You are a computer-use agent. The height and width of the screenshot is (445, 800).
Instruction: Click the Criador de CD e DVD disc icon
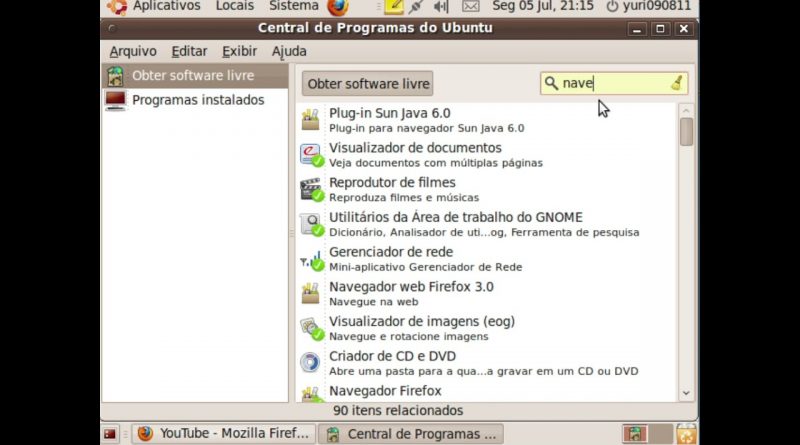click(x=310, y=362)
